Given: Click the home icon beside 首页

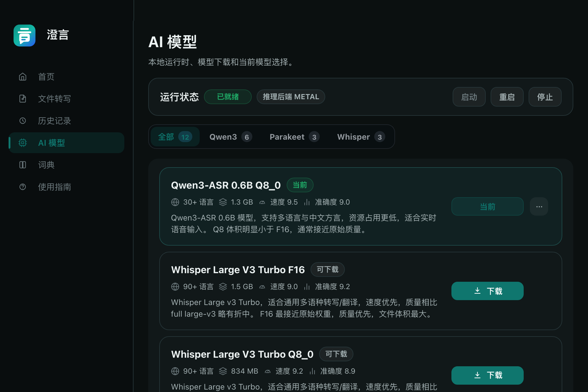Looking at the screenshot, I should click(23, 77).
